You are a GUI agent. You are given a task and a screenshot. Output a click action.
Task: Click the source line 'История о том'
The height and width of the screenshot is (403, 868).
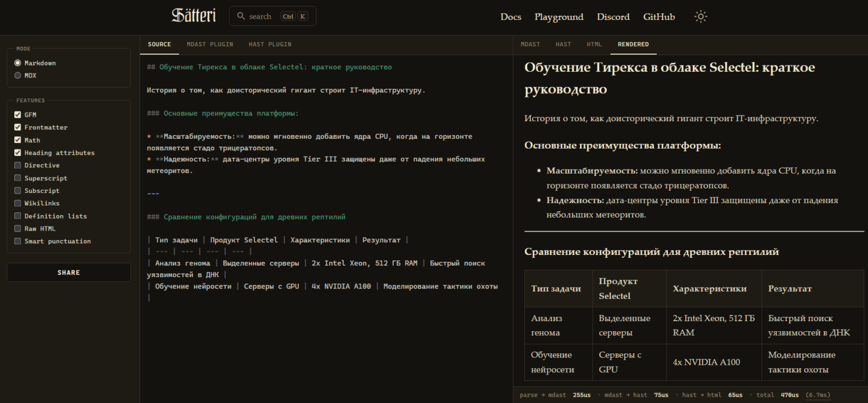point(286,90)
